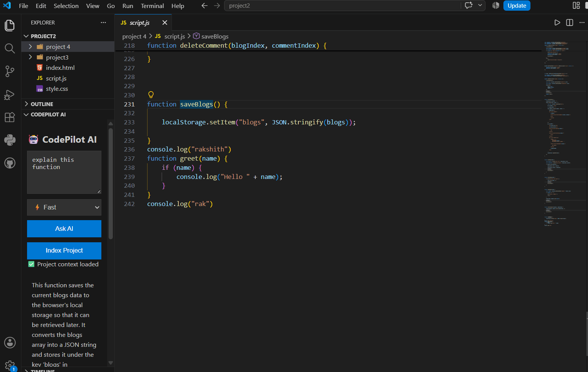The image size is (588, 372).
Task: Open style.css in the explorer
Action: (57, 89)
